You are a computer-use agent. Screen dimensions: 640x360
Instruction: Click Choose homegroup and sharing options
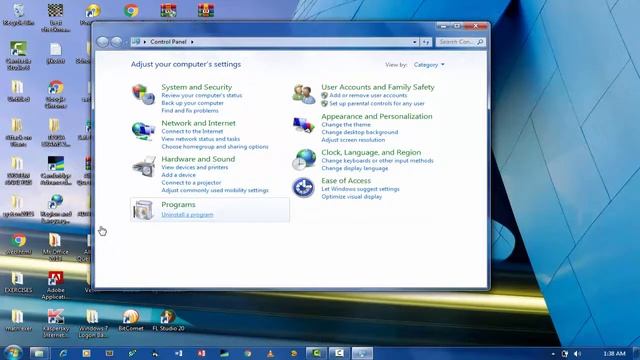(x=215, y=147)
